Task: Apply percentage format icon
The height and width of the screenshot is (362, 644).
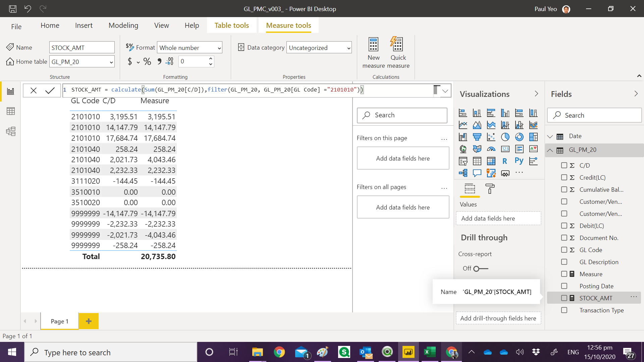Action: click(x=147, y=61)
